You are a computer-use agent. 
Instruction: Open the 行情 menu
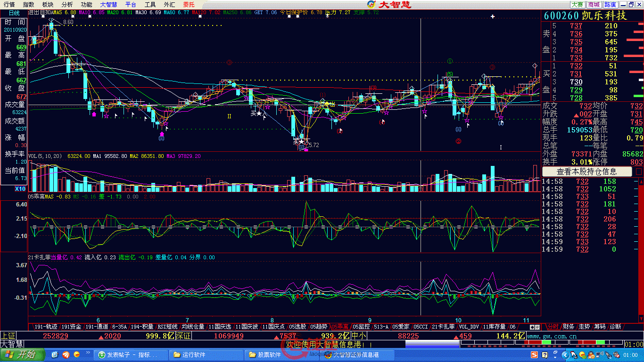point(9,4)
